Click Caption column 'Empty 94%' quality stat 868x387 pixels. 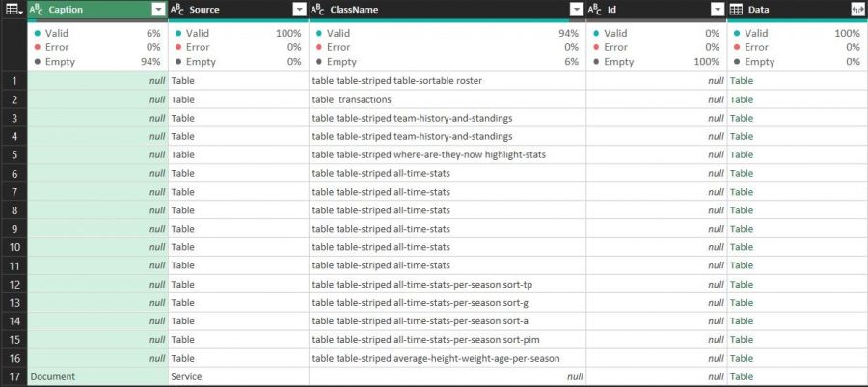pos(97,62)
